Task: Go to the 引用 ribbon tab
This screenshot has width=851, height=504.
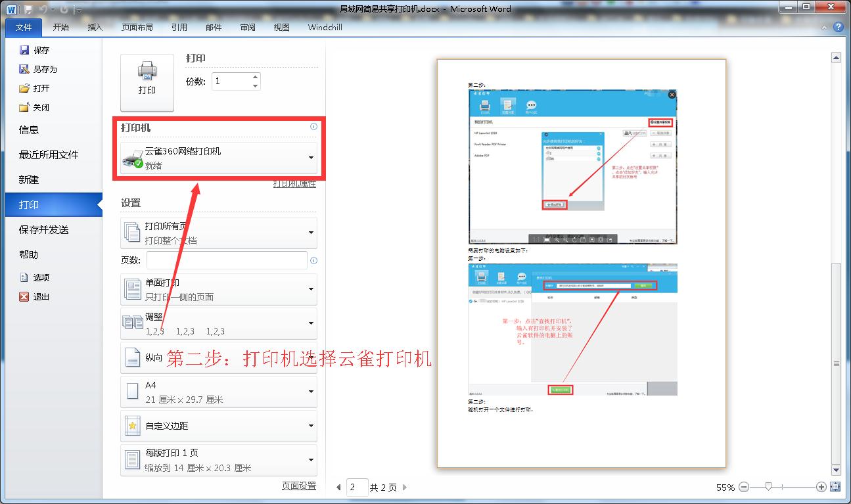Action: (x=179, y=28)
